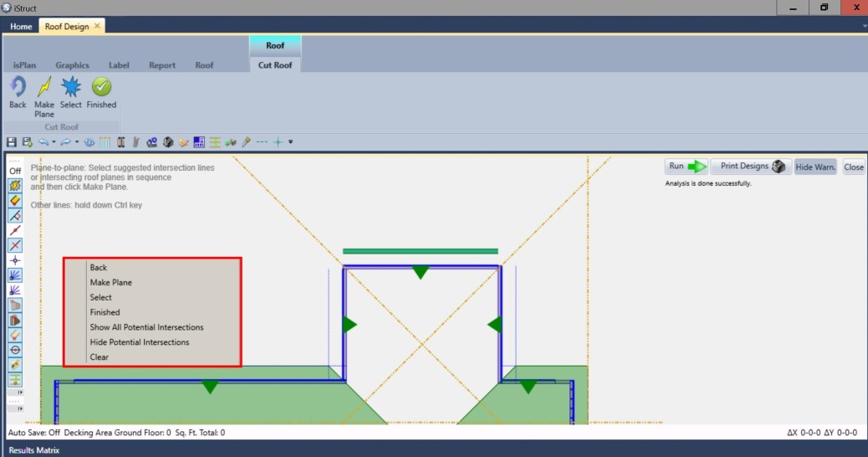Click the Print Designs button
The width and height of the screenshot is (868, 457).
click(750, 167)
